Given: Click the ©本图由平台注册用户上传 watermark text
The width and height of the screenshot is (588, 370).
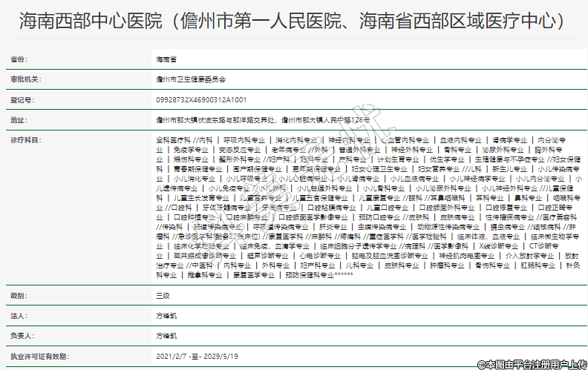Looking at the screenshot, I should coord(532,363).
